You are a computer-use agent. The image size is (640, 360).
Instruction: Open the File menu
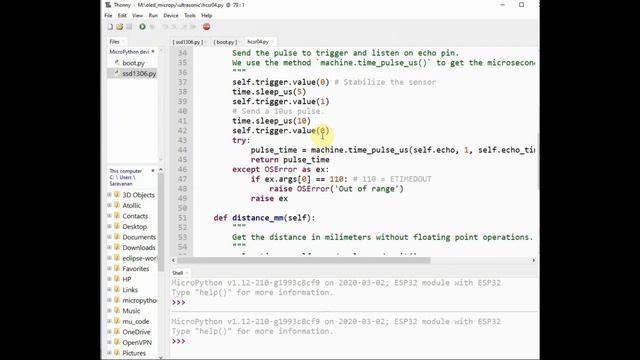(108, 16)
